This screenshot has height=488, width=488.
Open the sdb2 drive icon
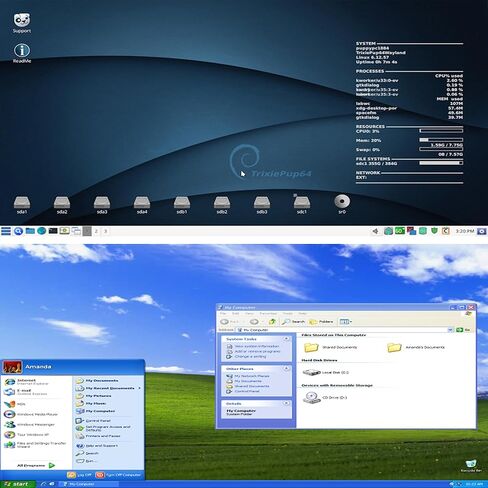pos(222,205)
